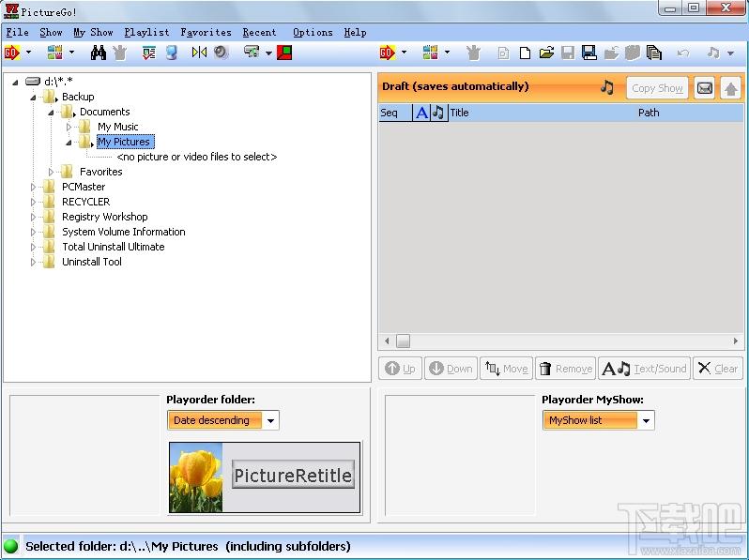Open the File menu
The width and height of the screenshot is (749, 560).
pos(17,33)
